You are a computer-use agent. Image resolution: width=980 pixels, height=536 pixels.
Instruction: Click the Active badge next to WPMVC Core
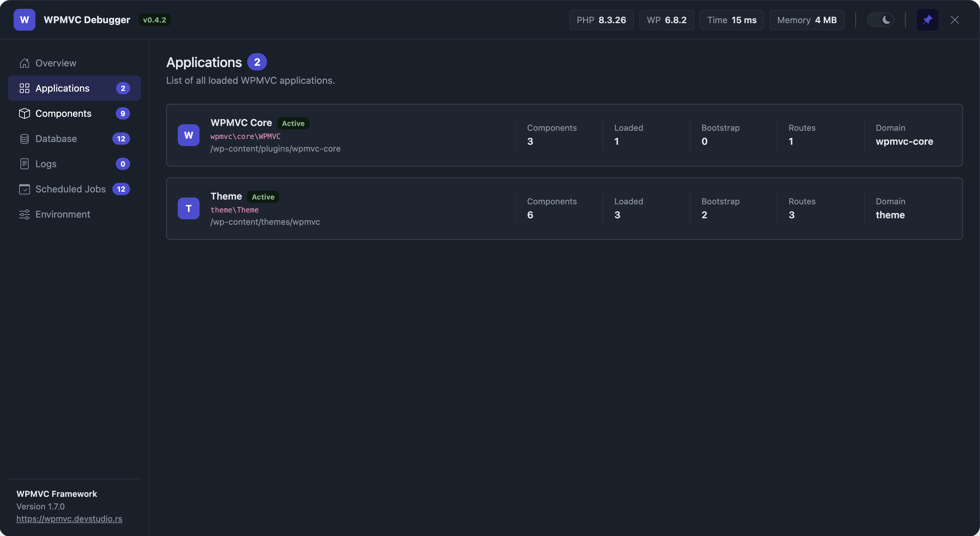(293, 123)
